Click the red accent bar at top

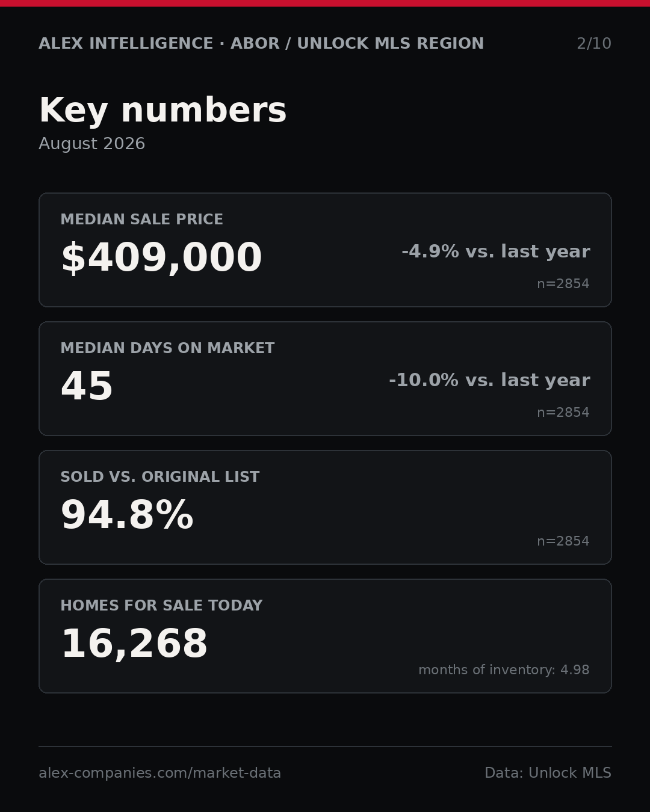coord(325,3)
